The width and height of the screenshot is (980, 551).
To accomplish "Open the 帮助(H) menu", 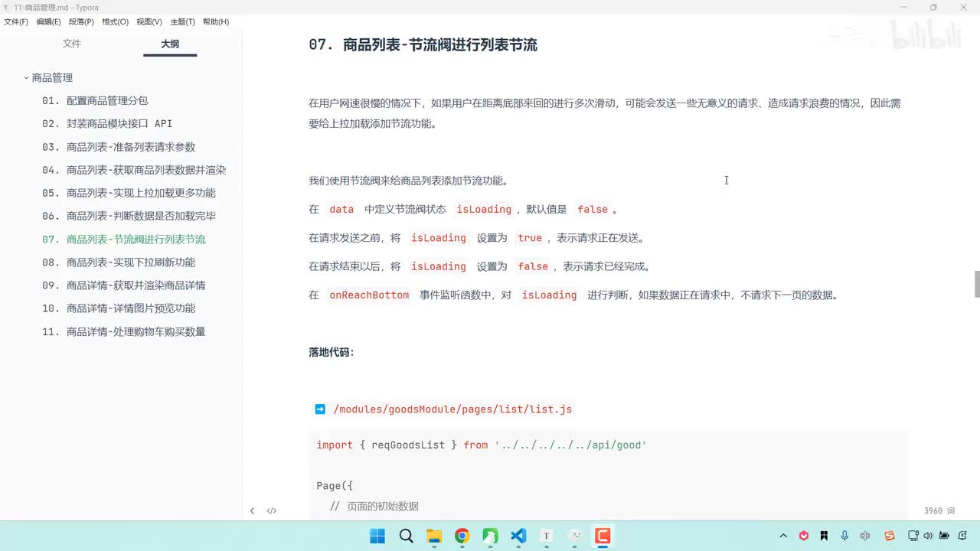I will click(216, 21).
